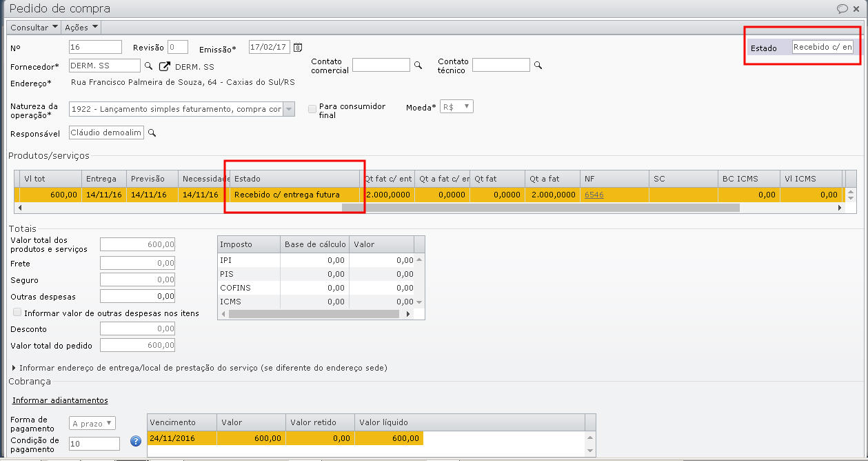868x461 pixels.
Task: Click the Revisão field
Action: pos(178,47)
